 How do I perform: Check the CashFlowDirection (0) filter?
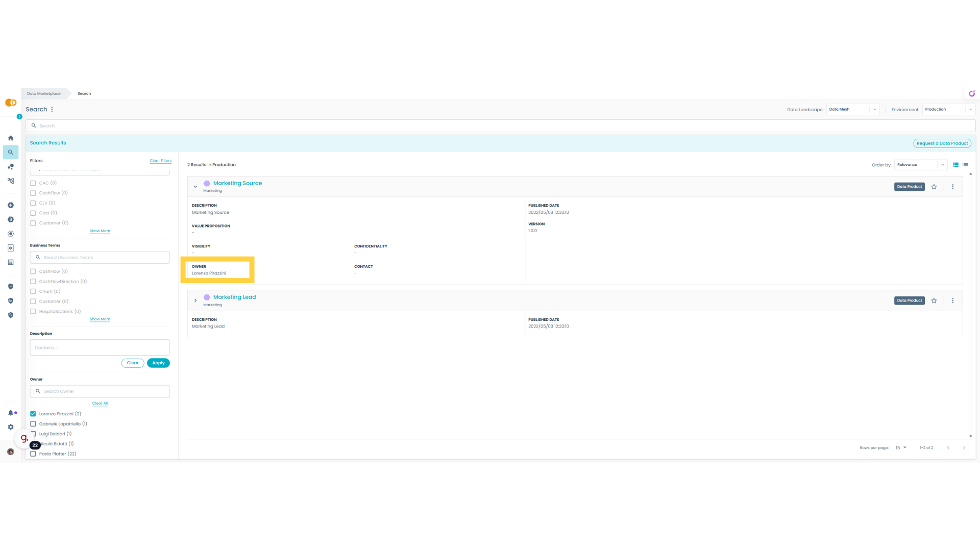[33, 282]
